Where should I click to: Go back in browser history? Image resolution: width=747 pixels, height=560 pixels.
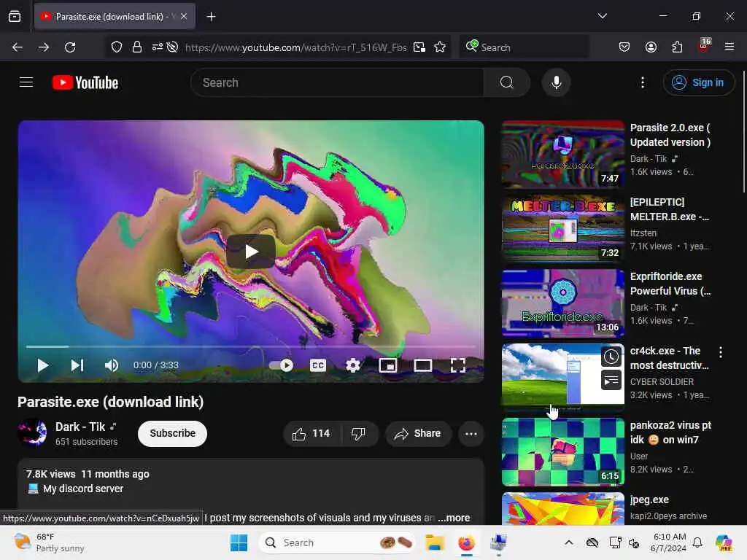pos(18,47)
